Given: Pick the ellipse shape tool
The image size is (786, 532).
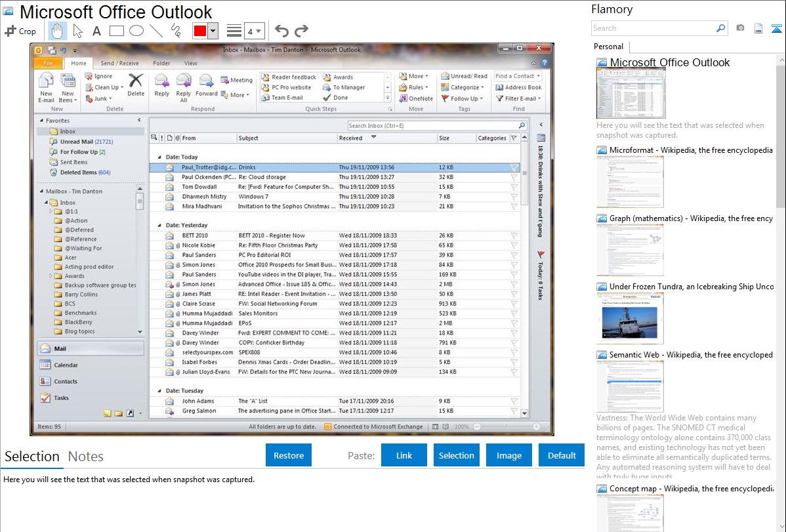Looking at the screenshot, I should [x=136, y=31].
